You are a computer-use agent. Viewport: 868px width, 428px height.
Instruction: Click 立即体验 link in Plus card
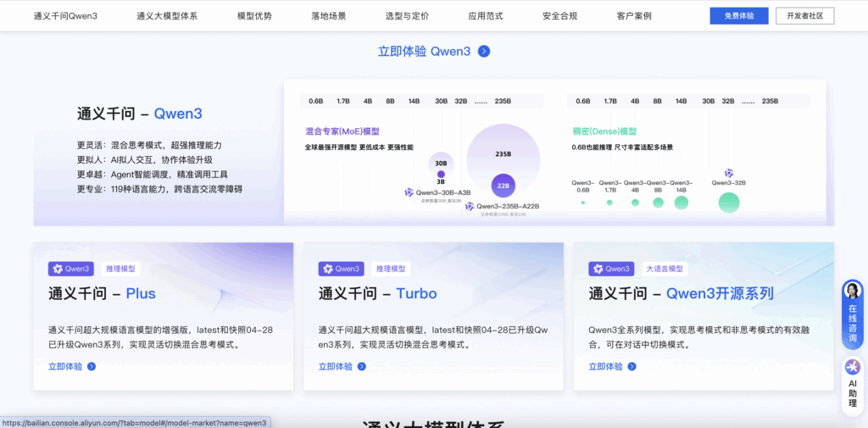pos(65,366)
